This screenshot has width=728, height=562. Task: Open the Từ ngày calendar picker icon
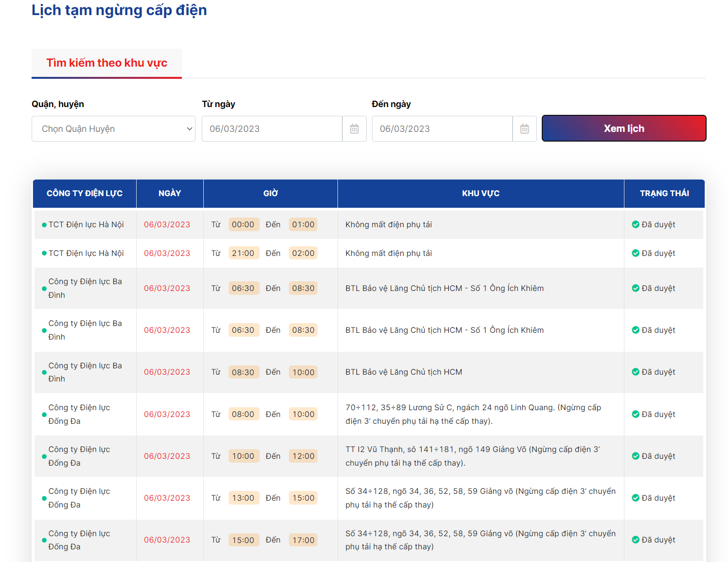tap(355, 129)
